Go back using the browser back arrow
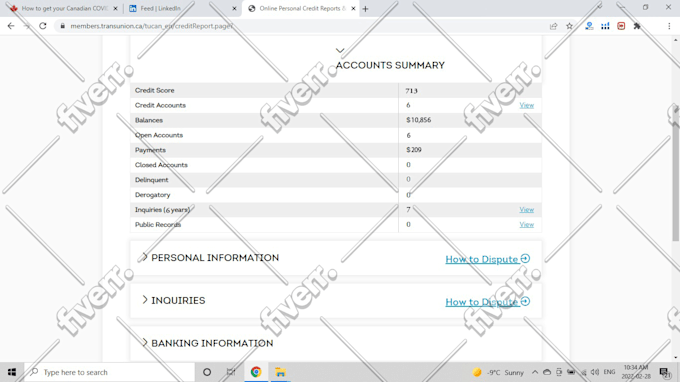 tap(11, 26)
